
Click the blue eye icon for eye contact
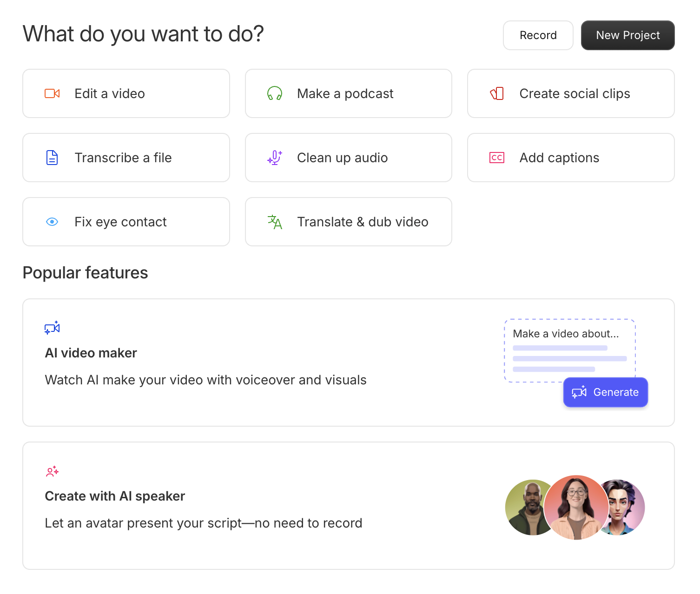click(x=52, y=222)
